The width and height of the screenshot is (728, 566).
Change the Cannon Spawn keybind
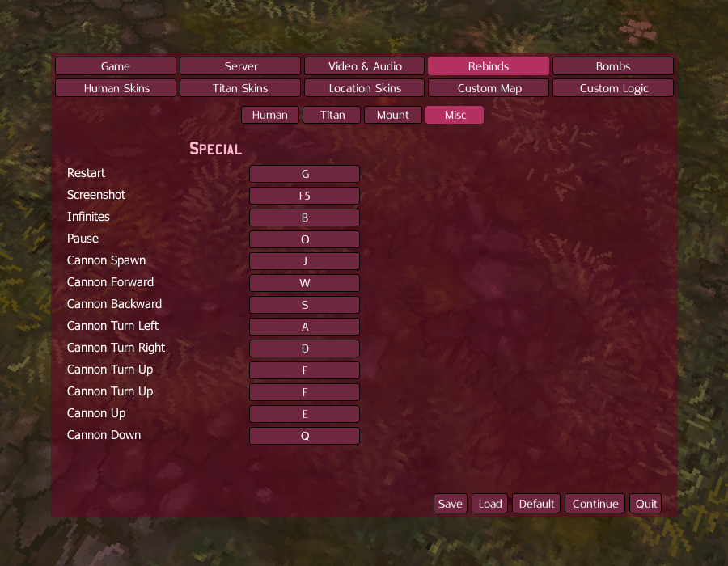tap(304, 260)
